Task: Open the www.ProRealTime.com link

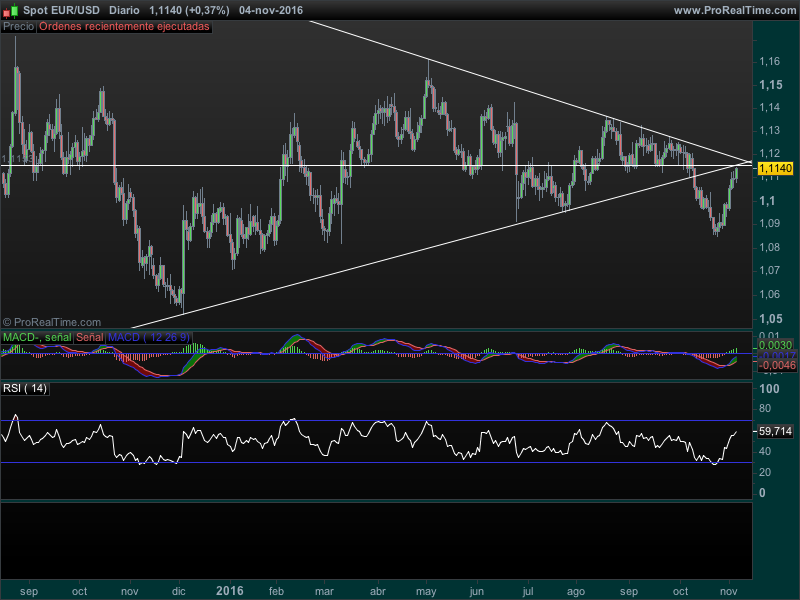Action: point(733,10)
